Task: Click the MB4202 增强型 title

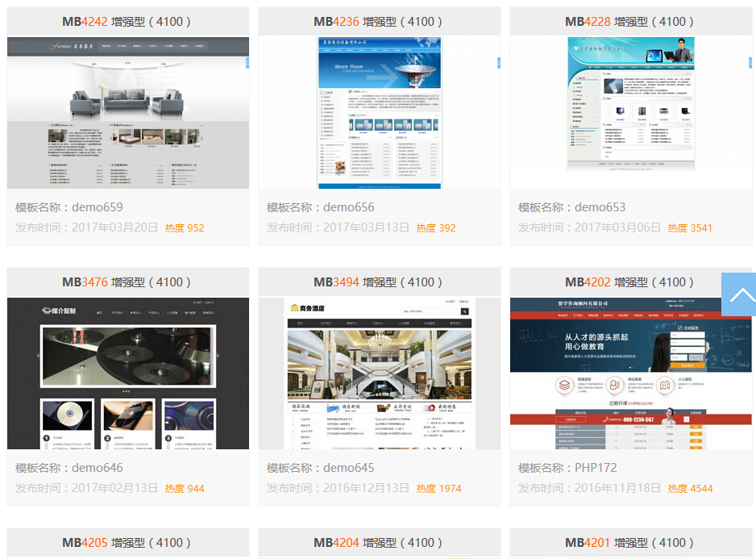Action: [x=631, y=282]
